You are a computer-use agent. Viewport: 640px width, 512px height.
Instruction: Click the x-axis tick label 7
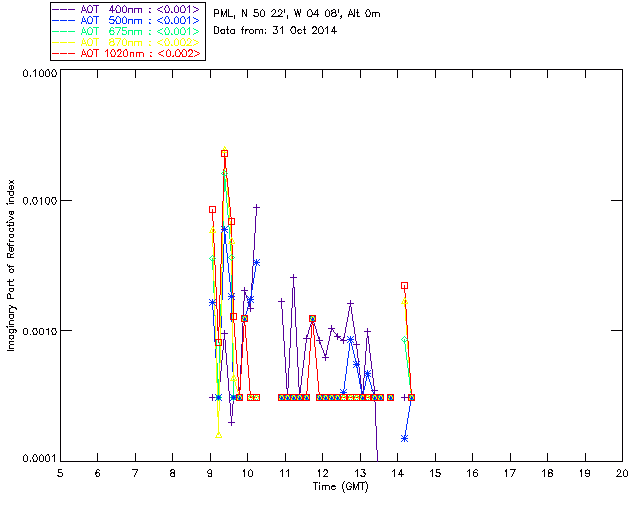click(x=135, y=473)
